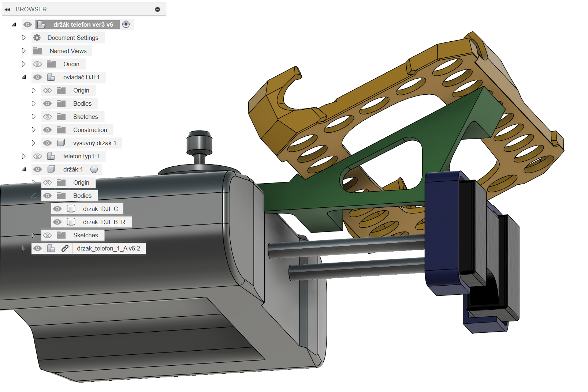Viewport: 588px width, 392px height.
Task: Click the BROWSER panel minimize circle icon
Action: point(157,10)
